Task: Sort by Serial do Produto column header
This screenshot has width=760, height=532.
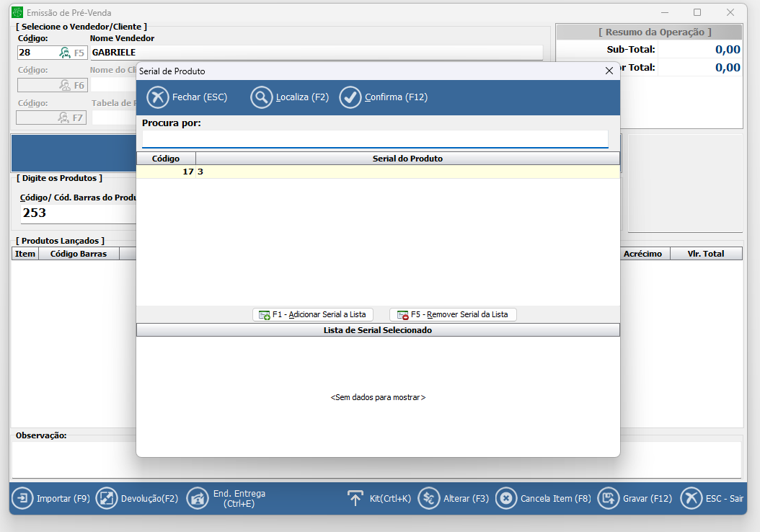Action: tap(407, 159)
